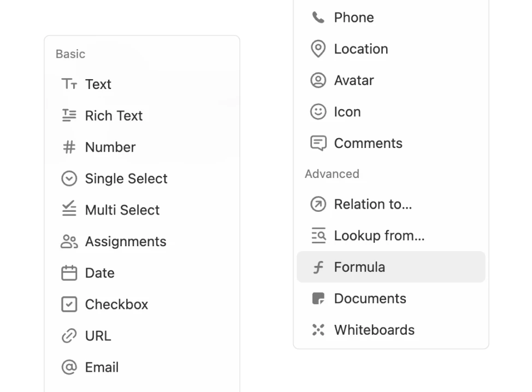The image size is (532, 392).
Task: Select the Whiteboards icon
Action: [x=318, y=330]
